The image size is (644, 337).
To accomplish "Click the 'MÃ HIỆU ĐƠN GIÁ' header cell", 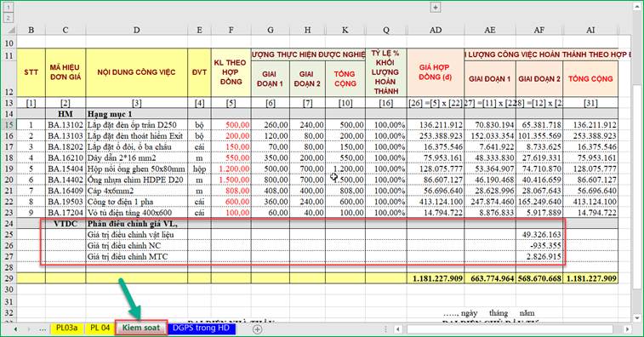I will coord(66,72).
